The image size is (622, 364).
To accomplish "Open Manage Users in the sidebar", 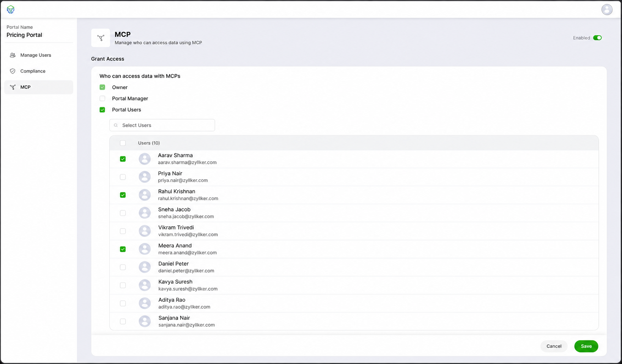I will click(x=39, y=55).
